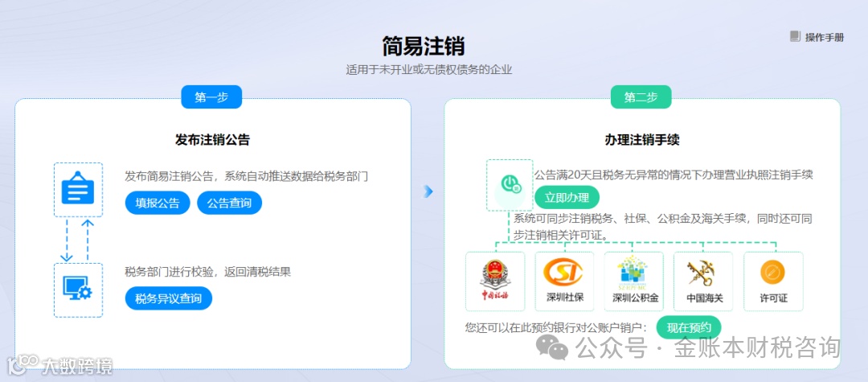868x382 pixels.
Task: Open 公告查询 query button
Action: 229,203
